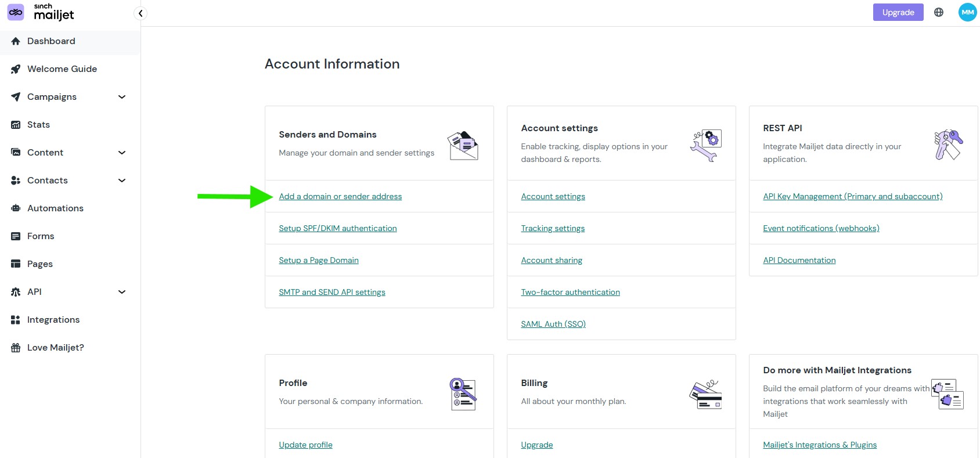980x458 pixels.
Task: Expand the Content submenu arrow
Action: 122,153
